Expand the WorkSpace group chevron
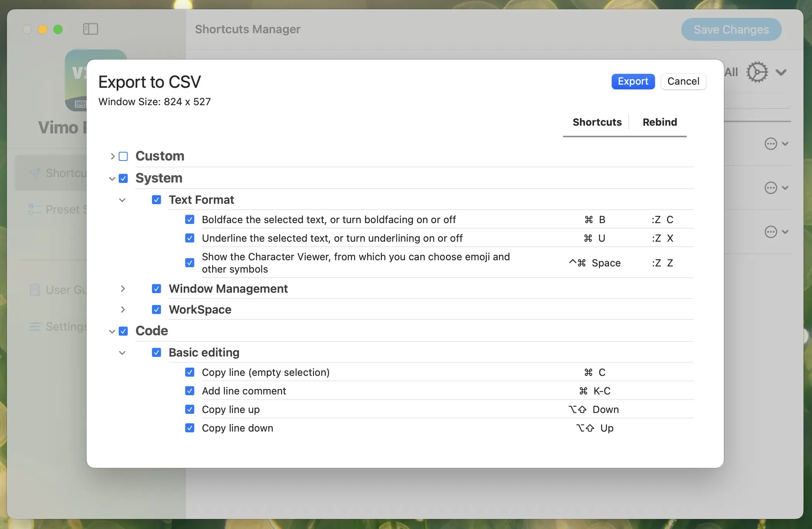The width and height of the screenshot is (812, 529). (123, 310)
